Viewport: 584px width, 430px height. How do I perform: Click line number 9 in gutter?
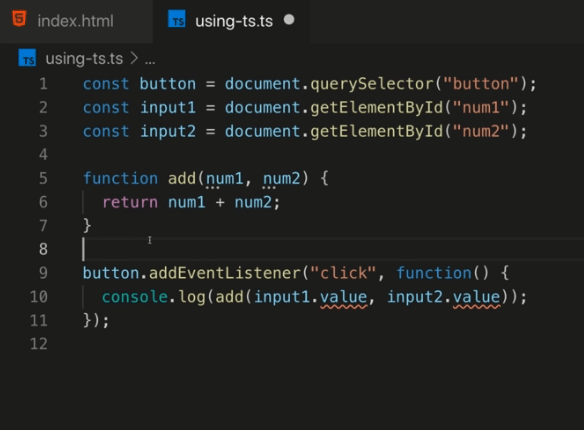click(x=44, y=273)
